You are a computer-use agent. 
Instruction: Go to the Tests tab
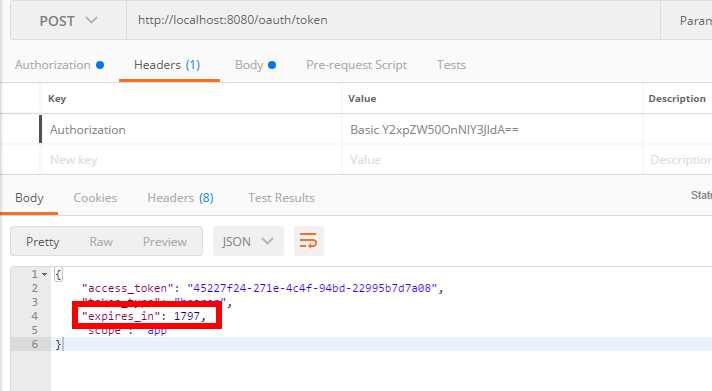(451, 65)
